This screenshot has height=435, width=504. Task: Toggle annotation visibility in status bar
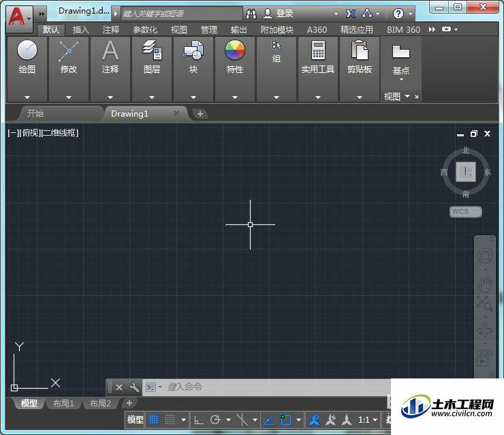[314, 420]
